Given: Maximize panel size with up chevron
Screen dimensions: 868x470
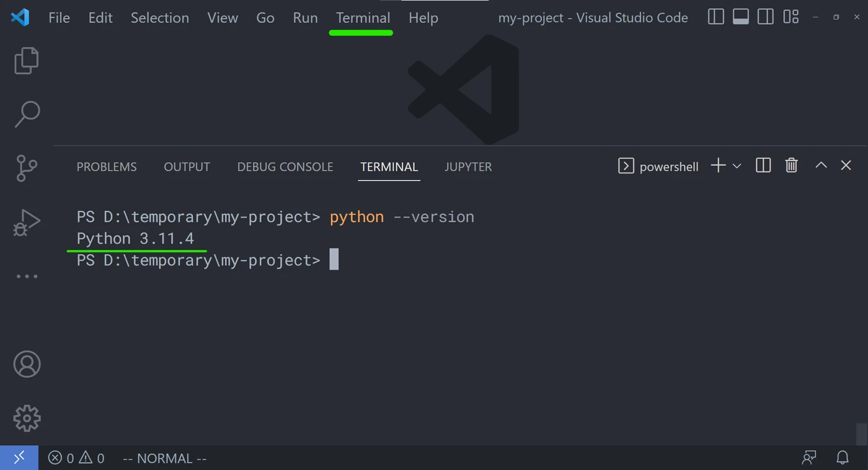Looking at the screenshot, I should click(x=821, y=165).
